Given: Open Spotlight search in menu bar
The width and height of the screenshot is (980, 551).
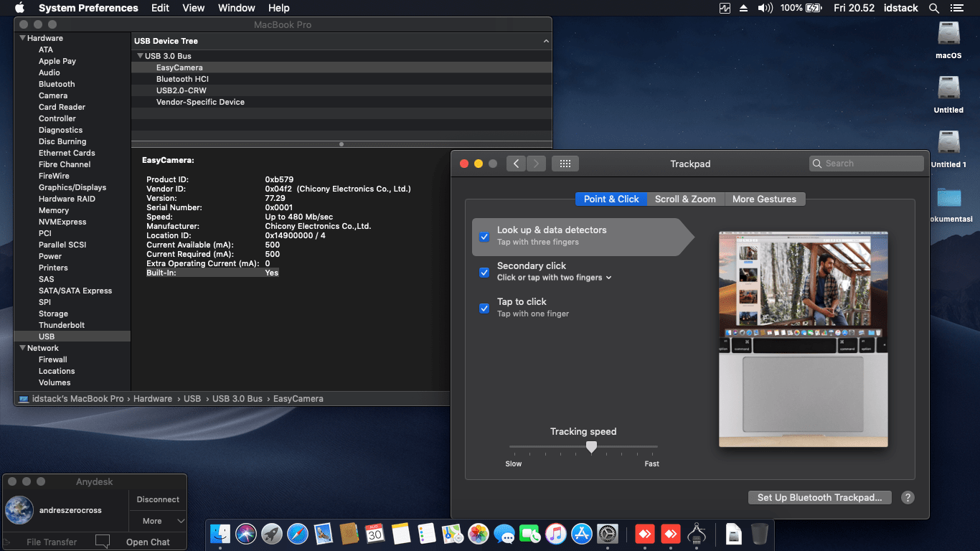Looking at the screenshot, I should click(x=934, y=8).
